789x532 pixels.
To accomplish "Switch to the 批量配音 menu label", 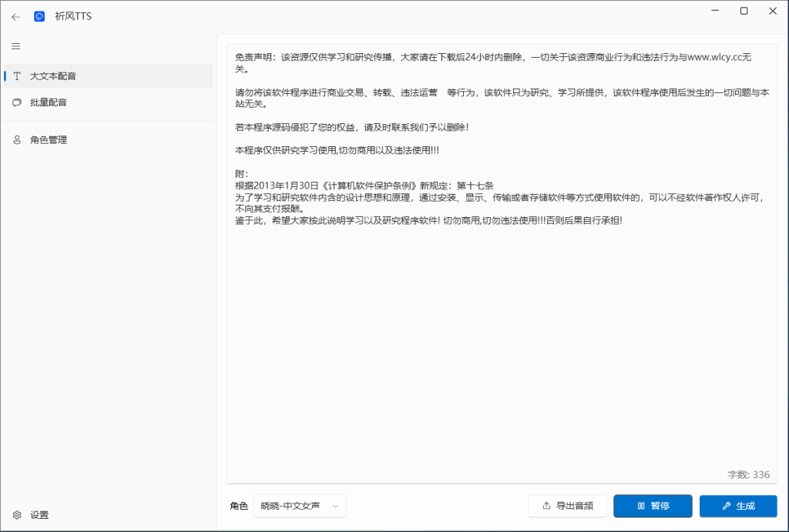I will click(x=49, y=102).
